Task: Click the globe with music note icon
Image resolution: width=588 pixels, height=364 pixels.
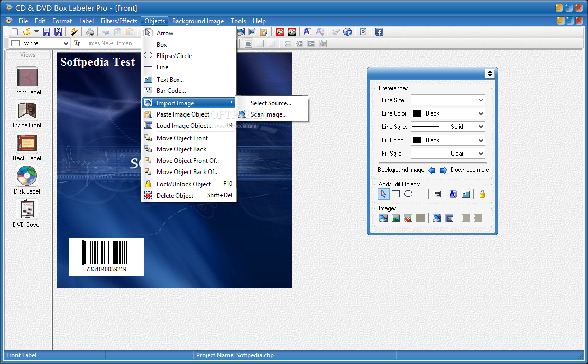Action: (347, 32)
